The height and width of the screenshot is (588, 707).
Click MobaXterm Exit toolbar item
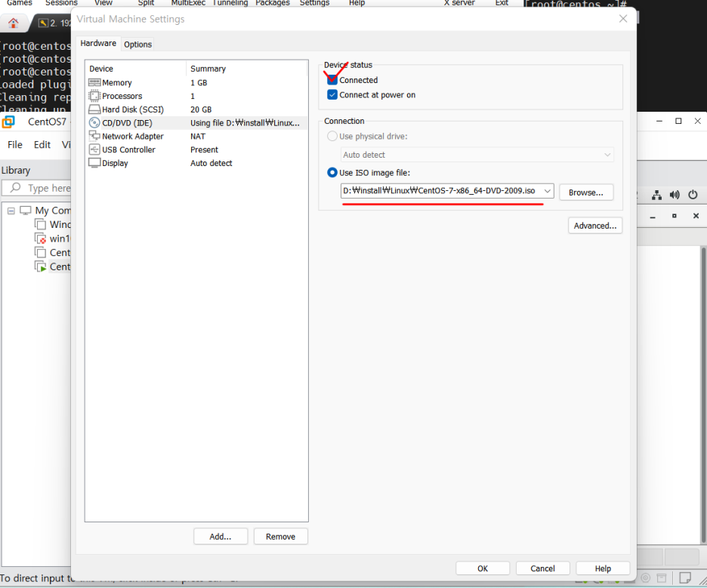[x=502, y=3]
